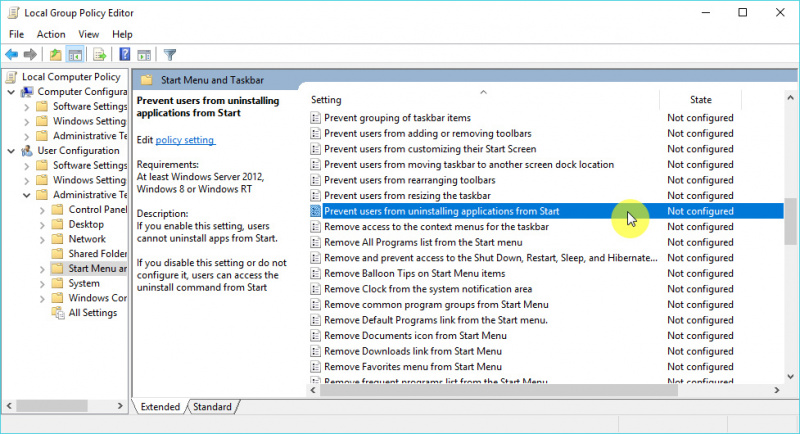This screenshot has width=800, height=434.
Task: Click the Back arrow toolbar icon
Action: [x=12, y=55]
